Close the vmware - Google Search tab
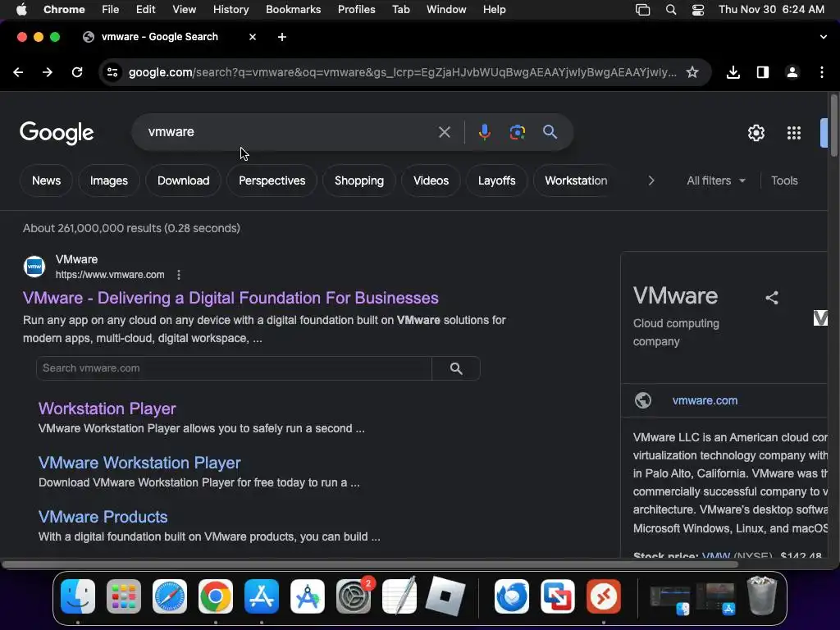The image size is (840, 630). (x=253, y=37)
